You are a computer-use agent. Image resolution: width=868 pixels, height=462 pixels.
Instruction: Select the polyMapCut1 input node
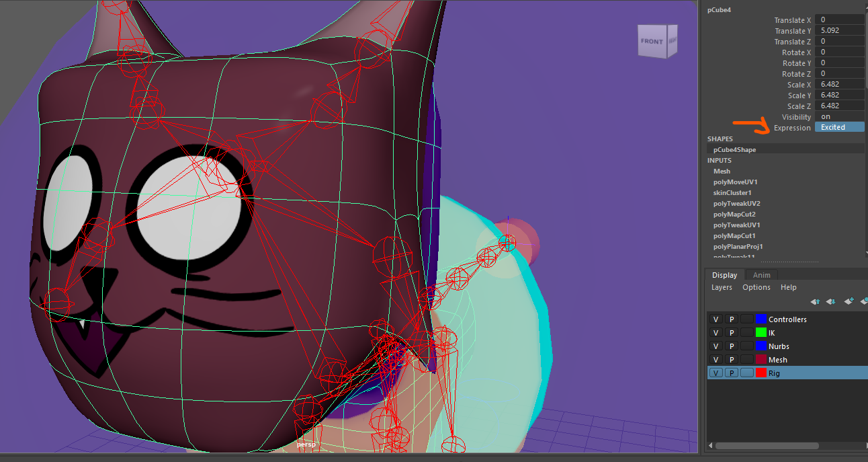click(734, 235)
